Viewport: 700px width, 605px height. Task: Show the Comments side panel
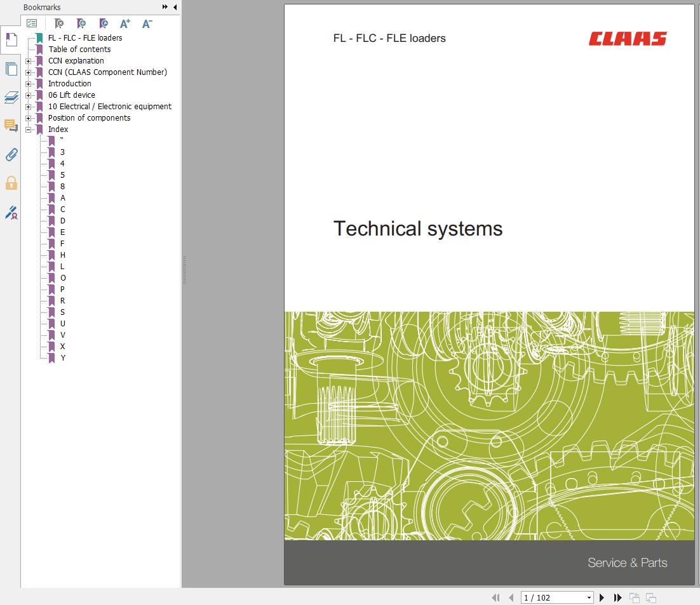11,125
